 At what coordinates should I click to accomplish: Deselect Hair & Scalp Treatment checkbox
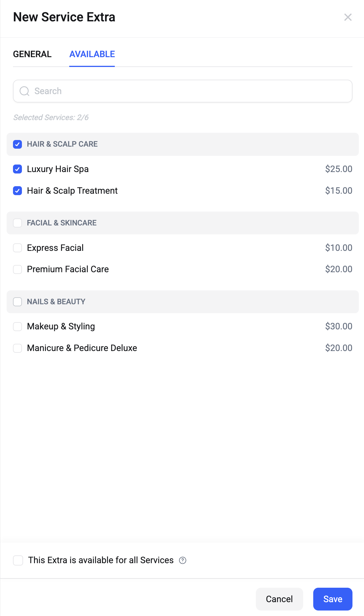[x=18, y=191]
